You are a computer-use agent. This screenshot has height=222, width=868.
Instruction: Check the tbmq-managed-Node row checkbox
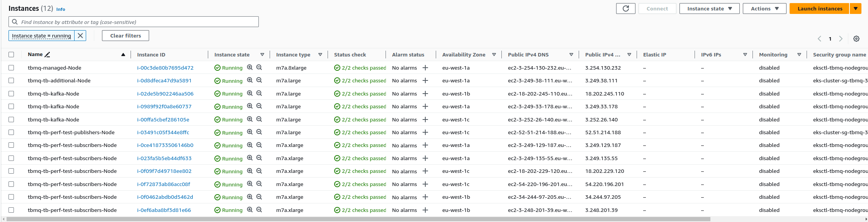pos(11,68)
